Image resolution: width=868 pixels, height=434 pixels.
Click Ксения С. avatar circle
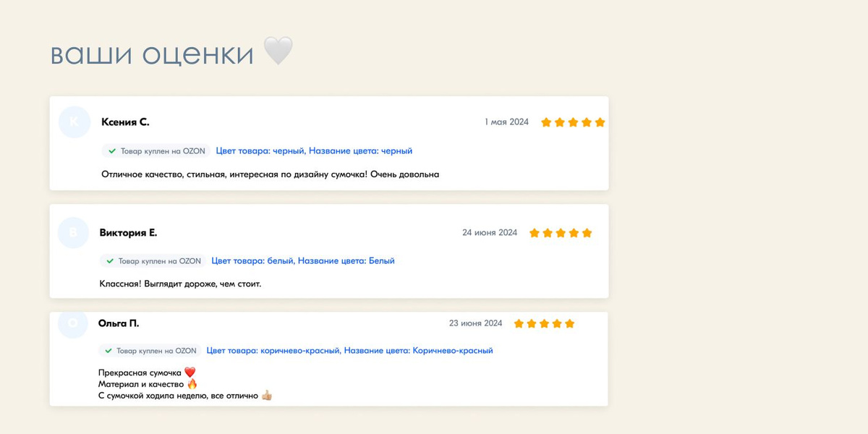75,122
